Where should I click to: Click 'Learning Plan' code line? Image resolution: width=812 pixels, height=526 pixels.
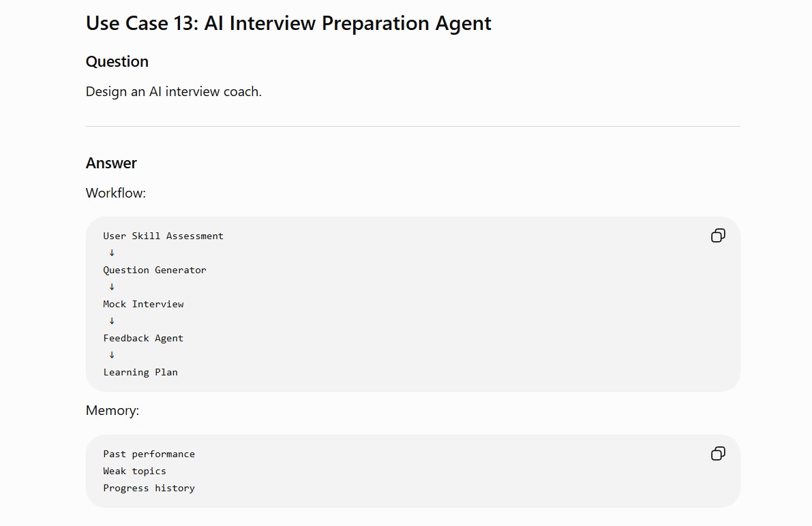click(140, 372)
